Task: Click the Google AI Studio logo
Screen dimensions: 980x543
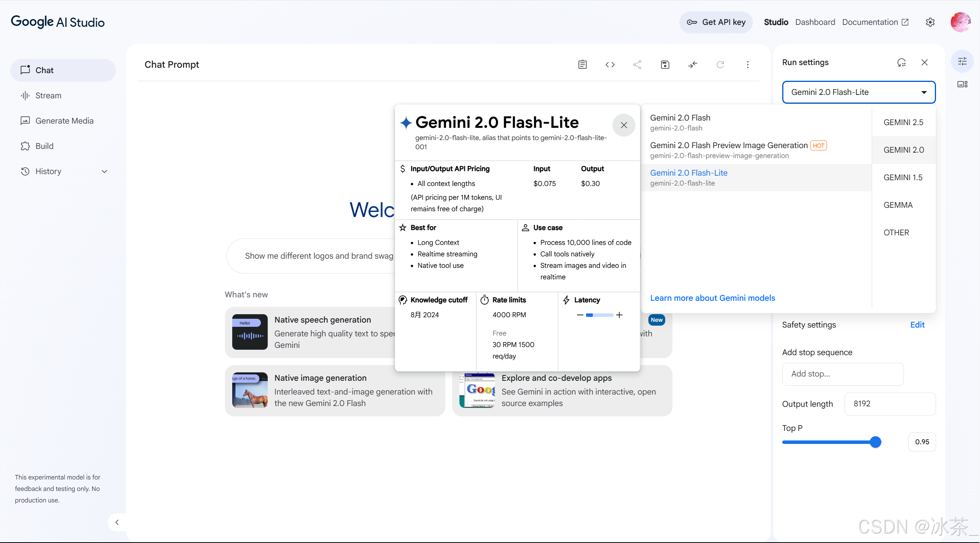Action: click(58, 22)
